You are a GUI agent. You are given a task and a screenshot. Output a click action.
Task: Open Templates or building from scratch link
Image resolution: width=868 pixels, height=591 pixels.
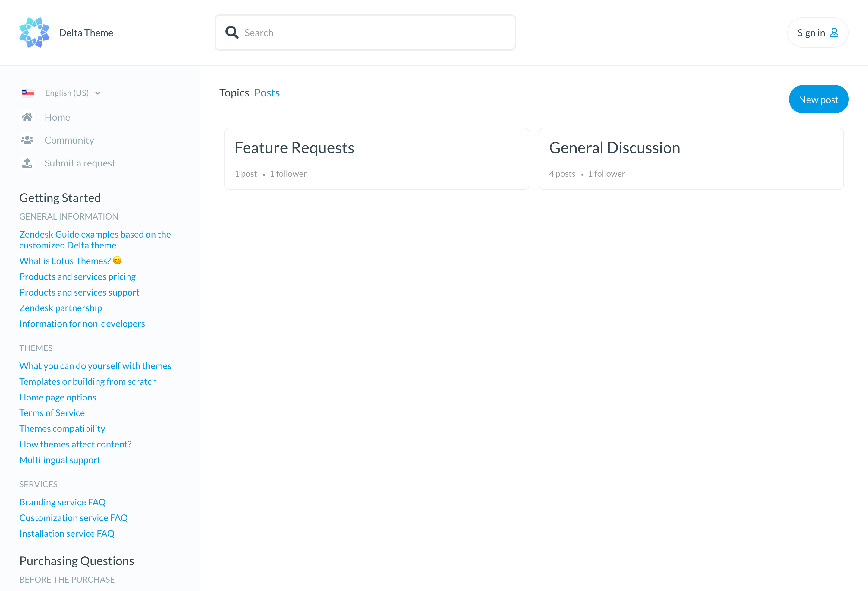tap(88, 381)
